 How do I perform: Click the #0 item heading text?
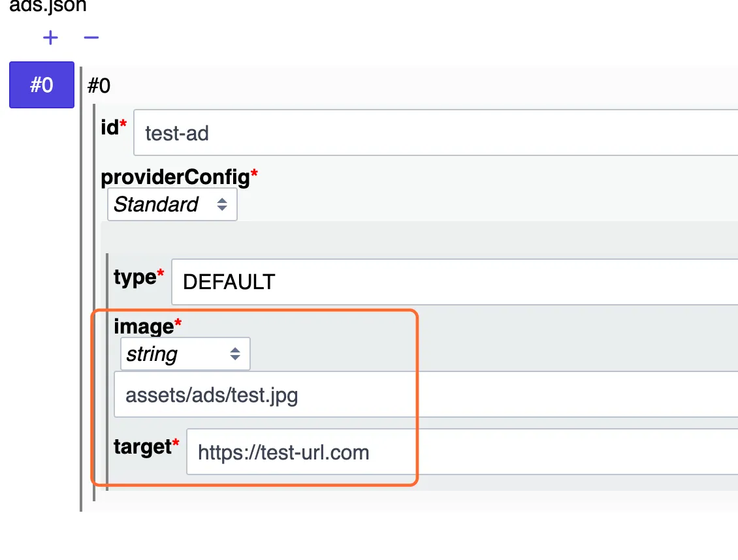(99, 86)
